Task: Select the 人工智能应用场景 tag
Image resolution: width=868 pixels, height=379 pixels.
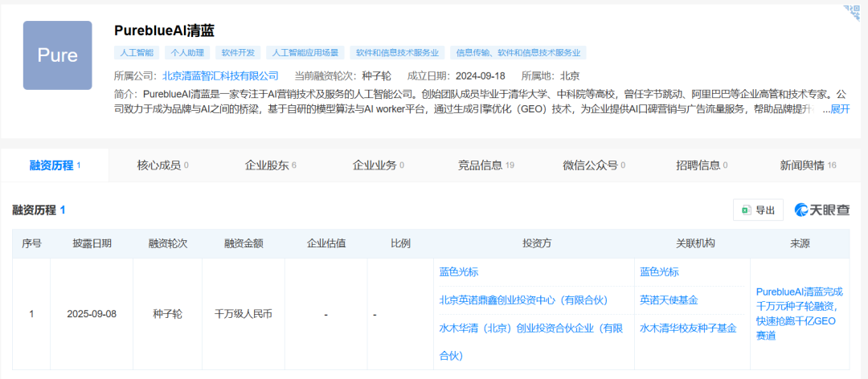Action: 305,53
